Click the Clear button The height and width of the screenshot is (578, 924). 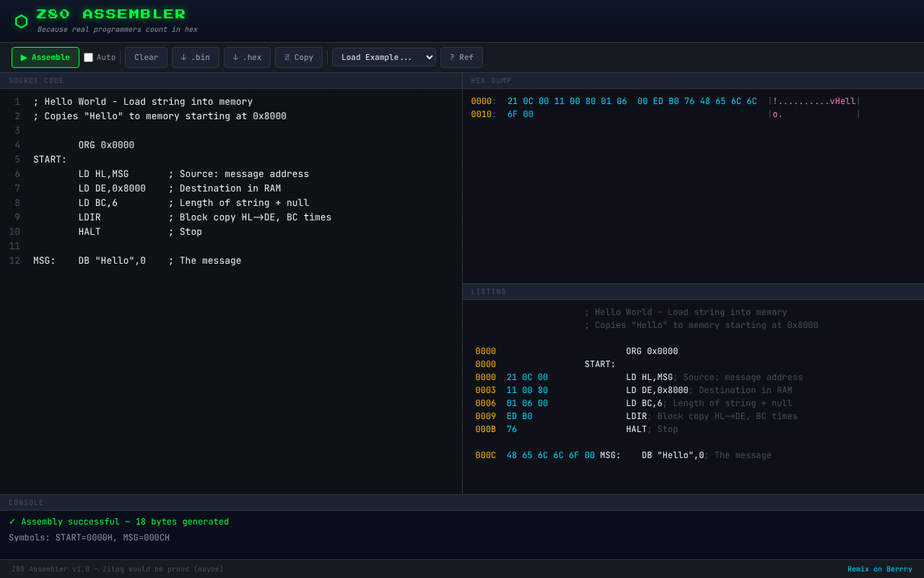click(x=146, y=58)
